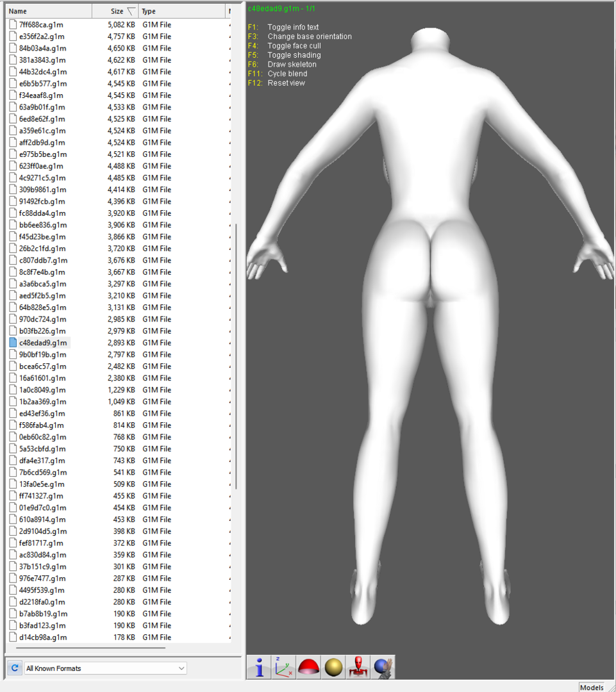Click the file icon beside d14cb98a.g1m
This screenshot has height=692, width=616.
coord(13,638)
